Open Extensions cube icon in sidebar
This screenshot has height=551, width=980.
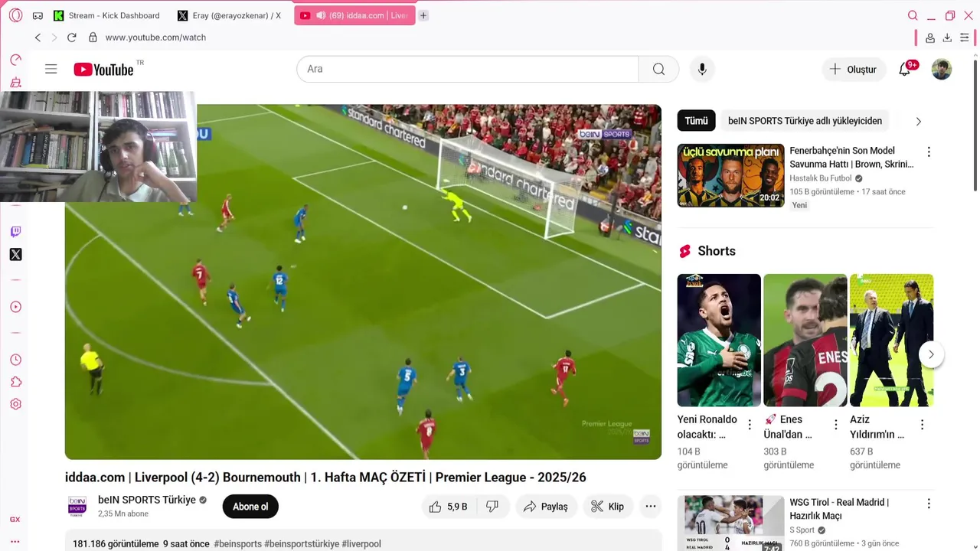(x=15, y=382)
